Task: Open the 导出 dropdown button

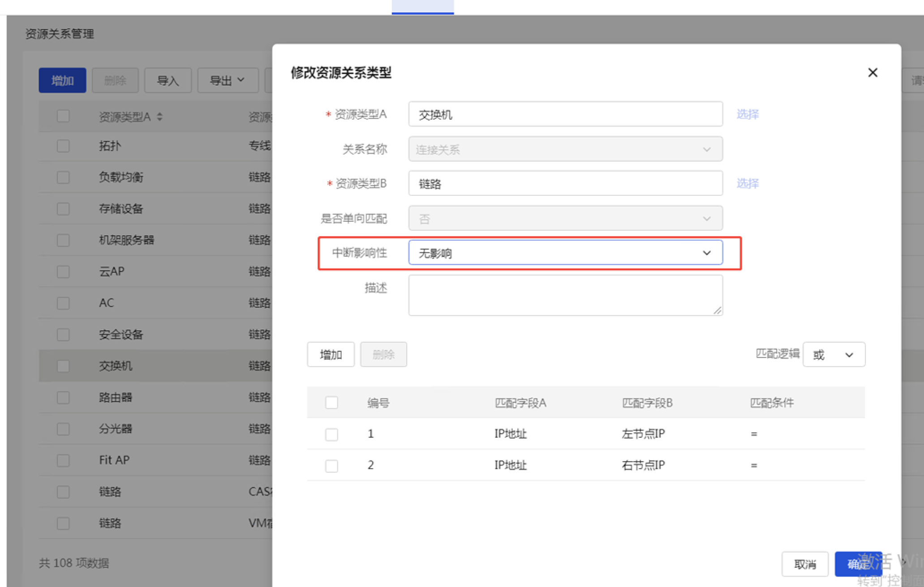Action: coord(228,81)
